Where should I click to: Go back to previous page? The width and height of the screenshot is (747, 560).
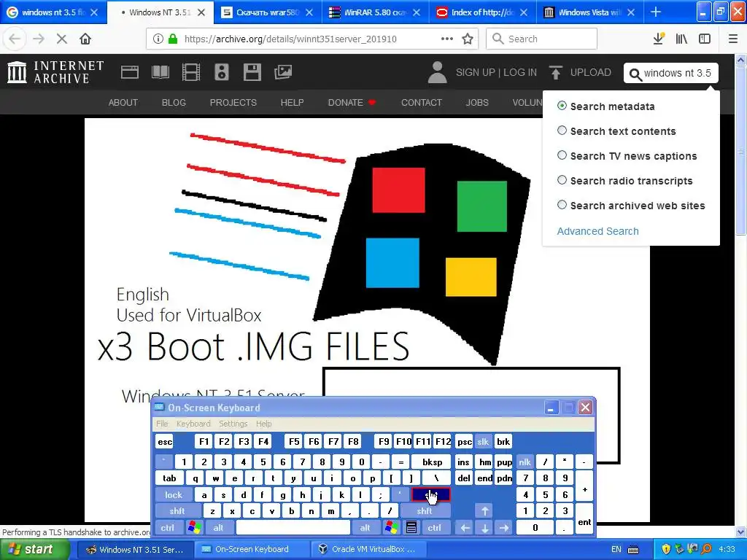pos(15,39)
